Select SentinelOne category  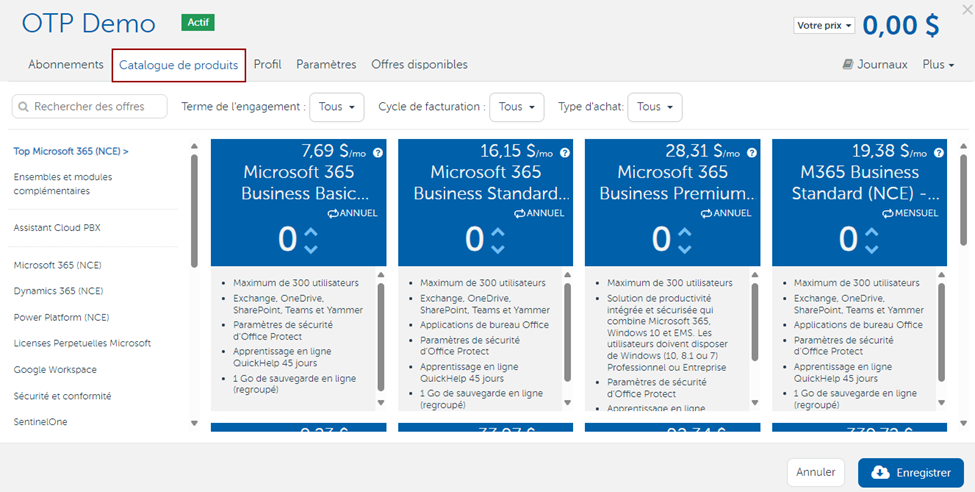pos(40,422)
